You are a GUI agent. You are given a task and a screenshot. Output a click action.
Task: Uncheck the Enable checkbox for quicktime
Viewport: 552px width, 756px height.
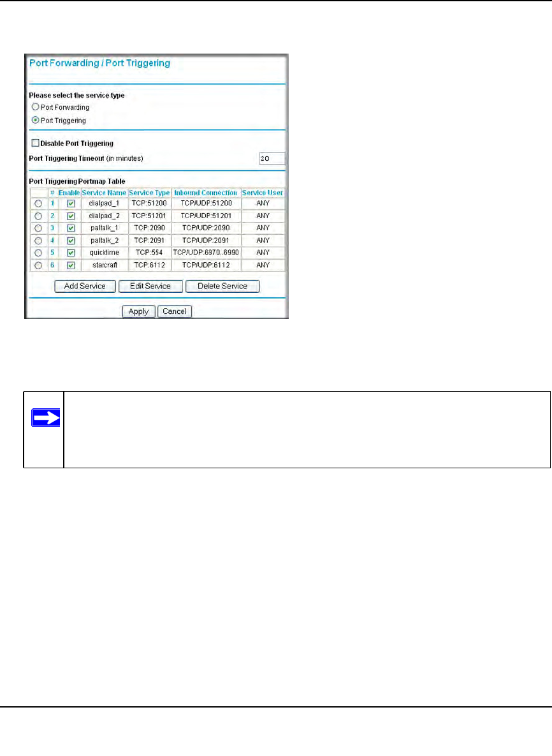pos(71,253)
